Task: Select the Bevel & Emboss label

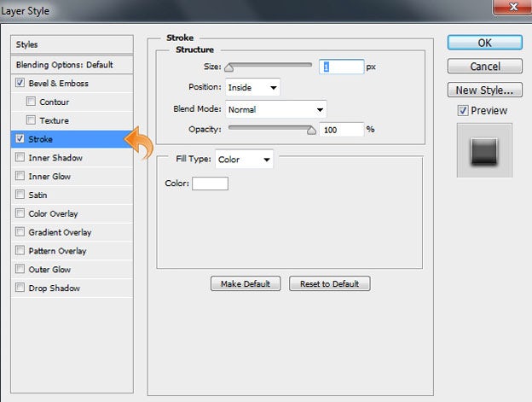Action: tap(58, 83)
